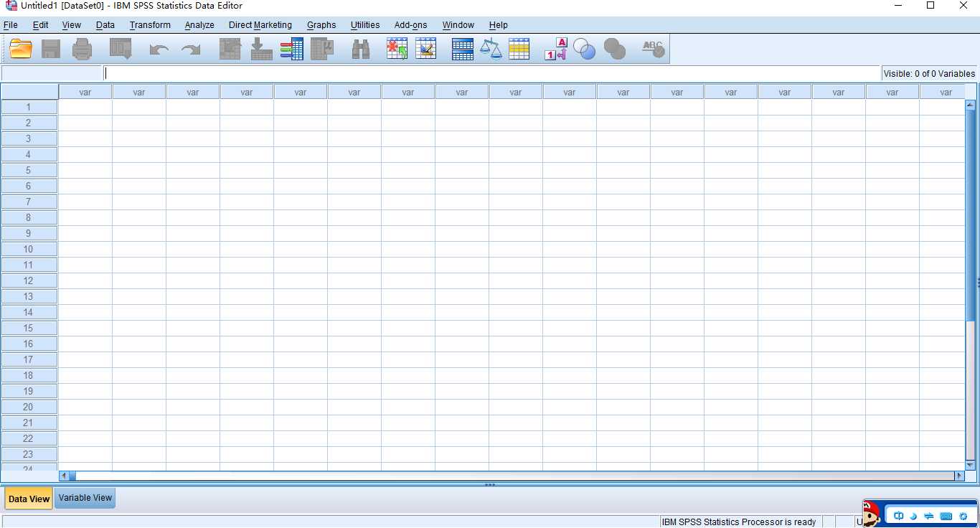Click the Insert Cases icon
This screenshot has height=528, width=980.
pyautogui.click(x=397, y=49)
